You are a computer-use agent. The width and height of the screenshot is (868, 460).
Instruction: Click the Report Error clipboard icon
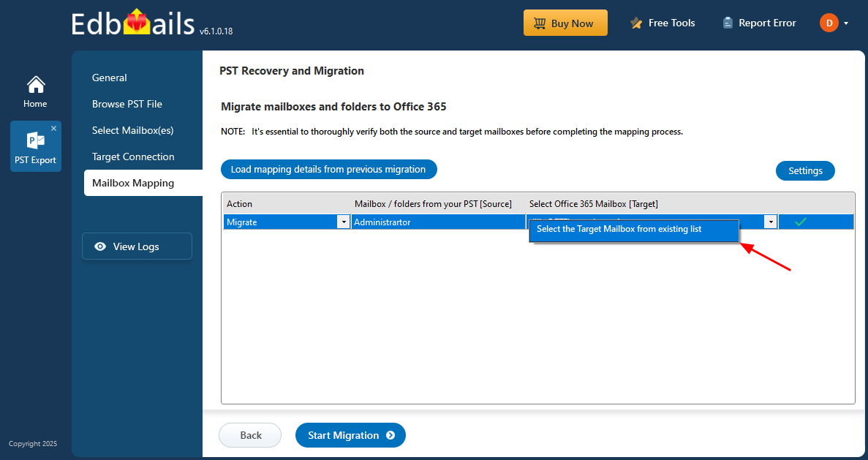tap(728, 23)
